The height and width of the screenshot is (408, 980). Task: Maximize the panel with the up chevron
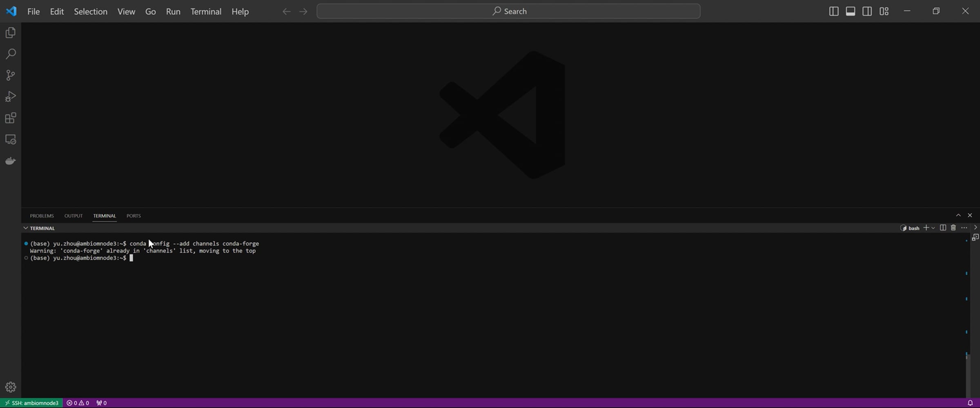click(958, 215)
